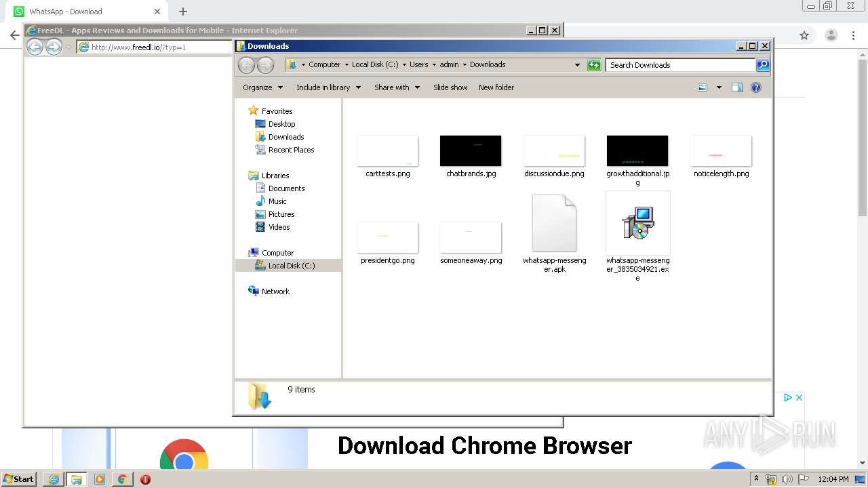The height and width of the screenshot is (488, 868).
Task: Open Chrome profile avatar icon
Action: 831,35
